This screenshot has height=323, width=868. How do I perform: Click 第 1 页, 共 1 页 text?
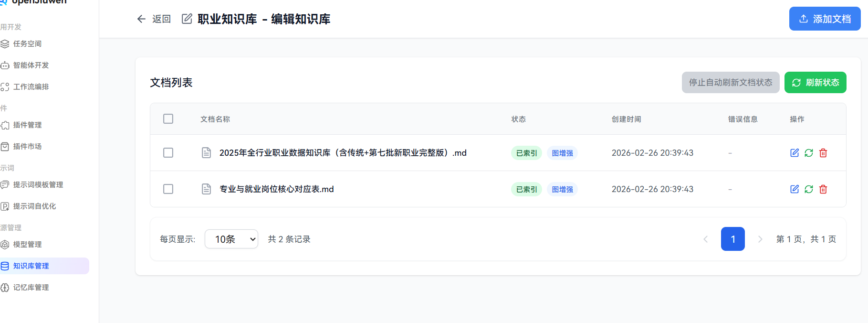click(806, 239)
